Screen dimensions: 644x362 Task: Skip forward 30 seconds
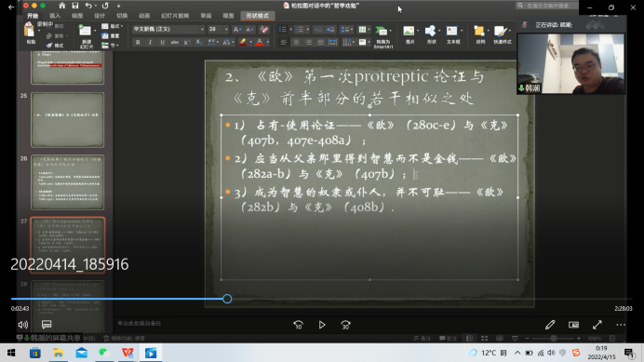346,325
